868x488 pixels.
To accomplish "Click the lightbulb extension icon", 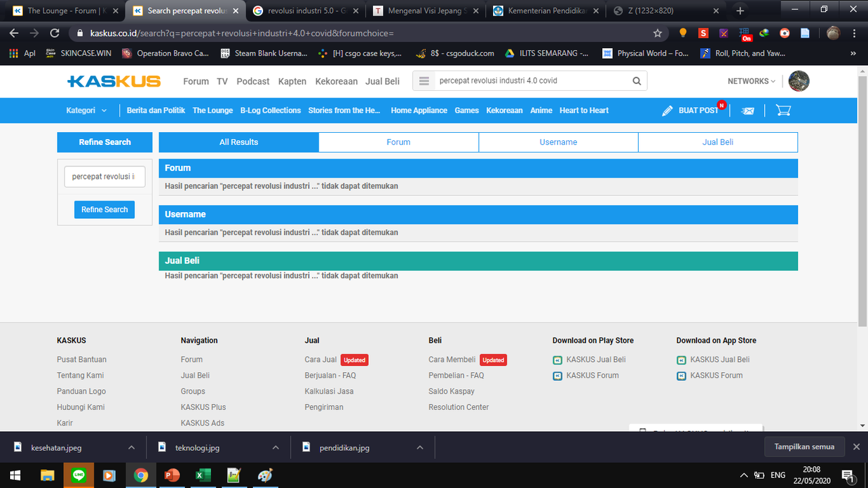I will 683,33.
